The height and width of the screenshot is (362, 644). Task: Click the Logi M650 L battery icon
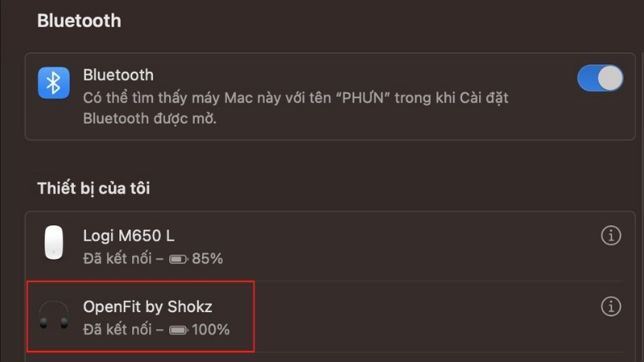pos(178,259)
